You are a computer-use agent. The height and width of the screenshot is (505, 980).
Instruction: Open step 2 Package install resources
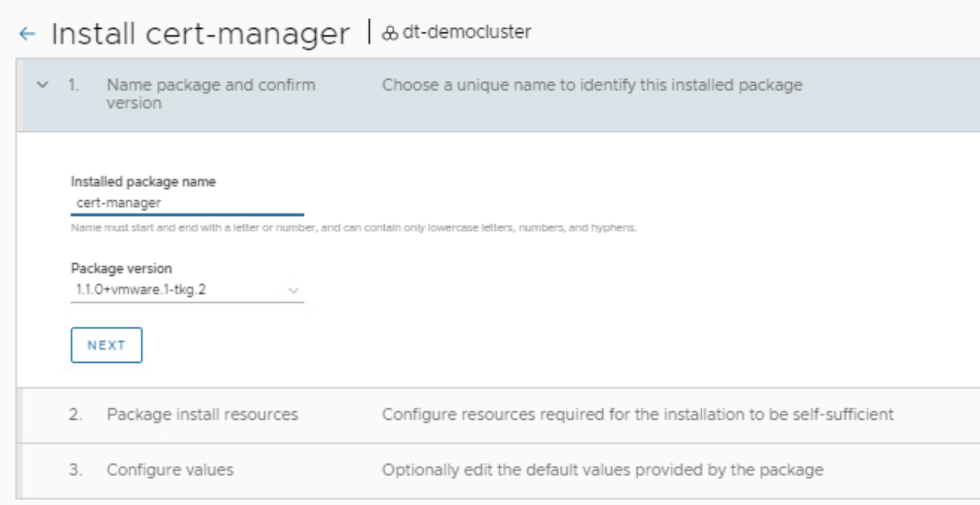click(x=202, y=415)
